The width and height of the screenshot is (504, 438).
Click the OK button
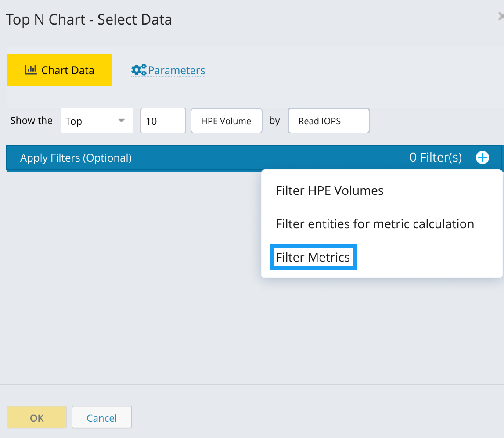pyautogui.click(x=36, y=417)
